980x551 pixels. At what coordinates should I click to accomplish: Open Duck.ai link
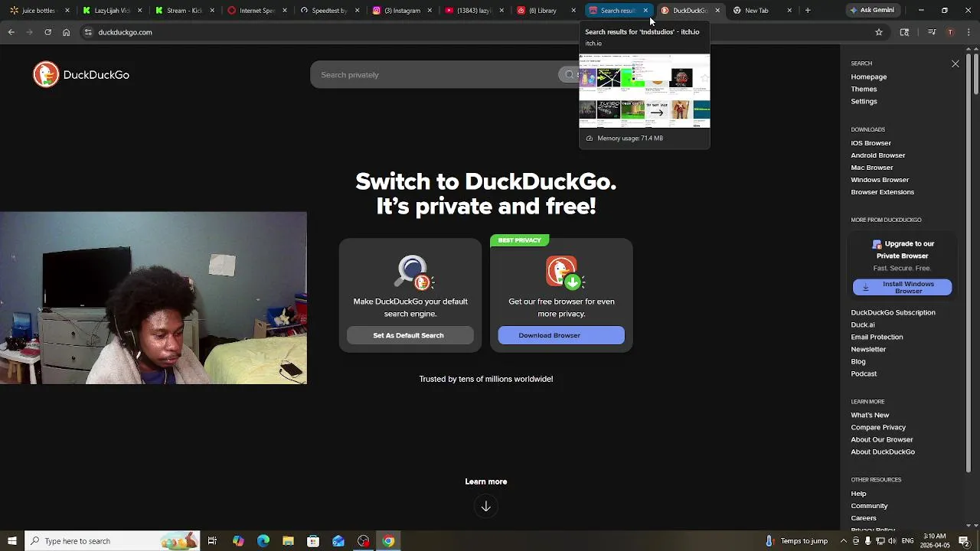click(862, 324)
